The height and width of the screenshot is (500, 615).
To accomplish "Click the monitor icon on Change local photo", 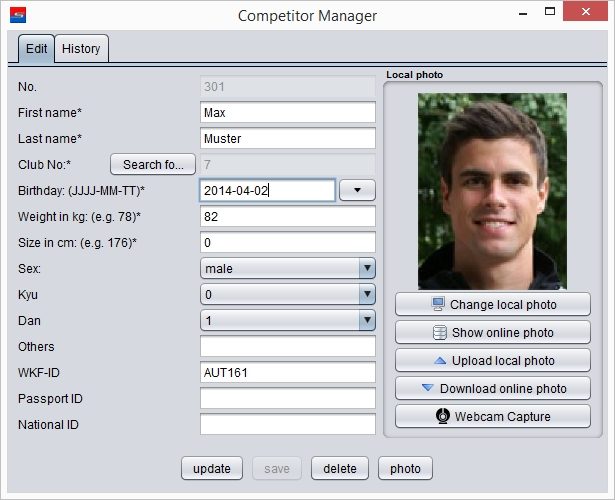I will pos(438,304).
